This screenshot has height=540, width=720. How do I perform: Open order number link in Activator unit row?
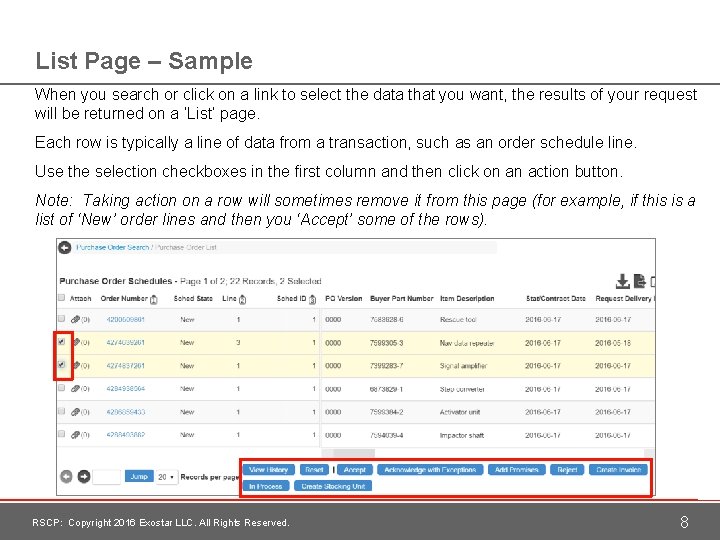pyautogui.click(x=125, y=412)
